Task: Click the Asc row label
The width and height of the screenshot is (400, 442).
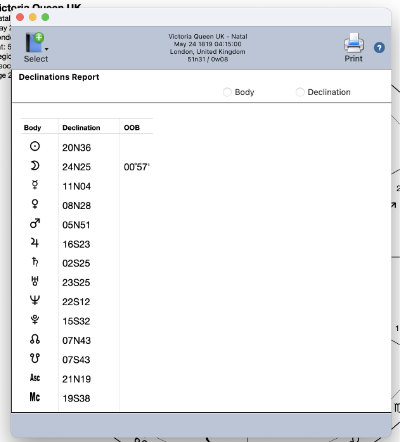Action: point(35,378)
